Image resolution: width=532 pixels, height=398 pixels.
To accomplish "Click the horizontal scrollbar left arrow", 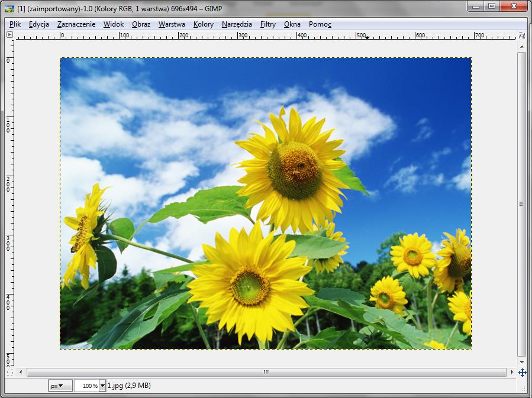I will click(x=21, y=372).
